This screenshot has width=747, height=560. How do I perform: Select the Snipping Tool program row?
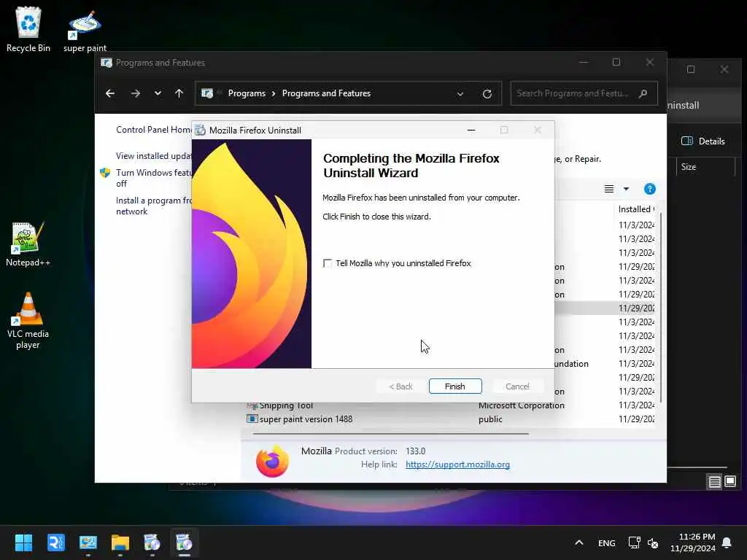click(x=450, y=405)
